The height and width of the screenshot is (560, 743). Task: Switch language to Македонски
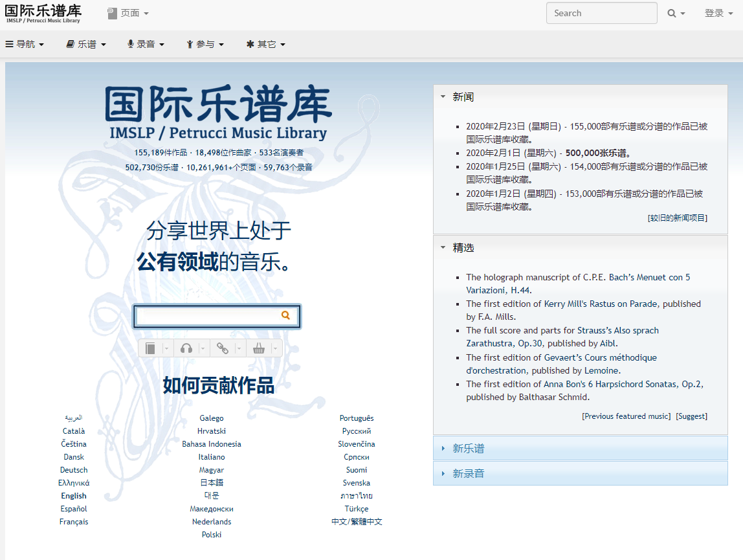click(x=212, y=509)
